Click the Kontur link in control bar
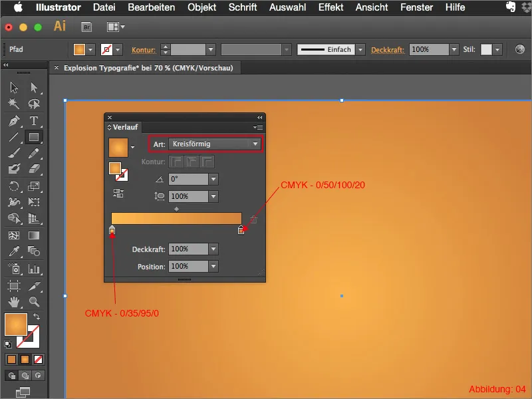The width and height of the screenshot is (532, 399). [x=144, y=50]
